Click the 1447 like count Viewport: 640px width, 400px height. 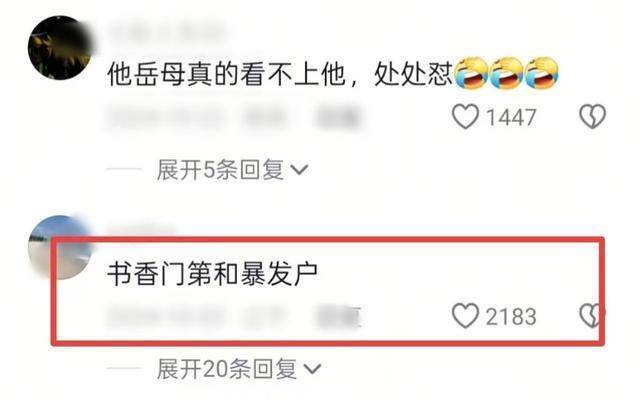click(511, 118)
